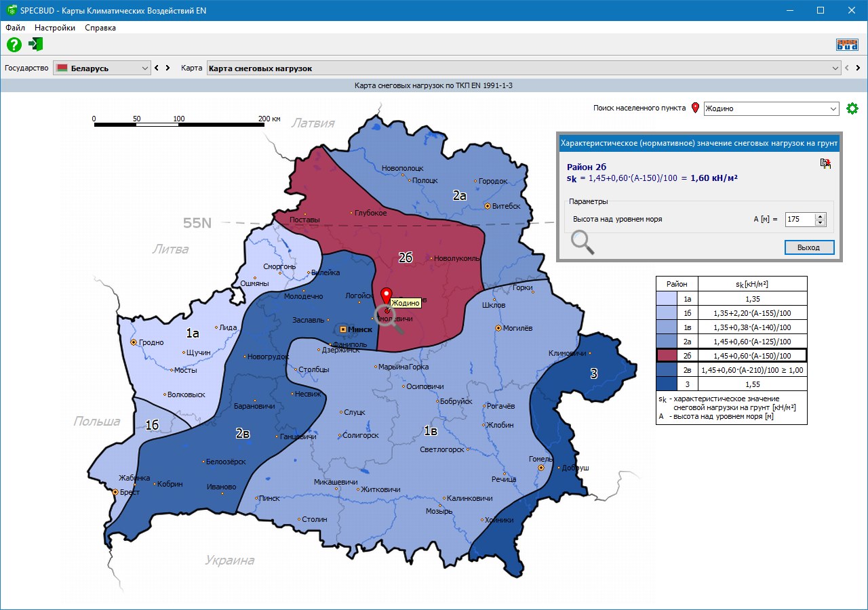
Task: Open the Справка menu
Action: [x=100, y=28]
